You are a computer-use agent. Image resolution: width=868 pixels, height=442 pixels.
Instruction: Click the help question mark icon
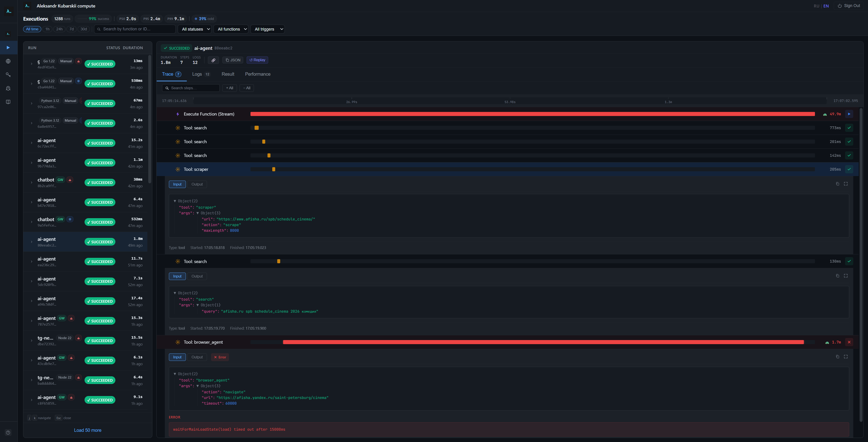pyautogui.click(x=8, y=432)
